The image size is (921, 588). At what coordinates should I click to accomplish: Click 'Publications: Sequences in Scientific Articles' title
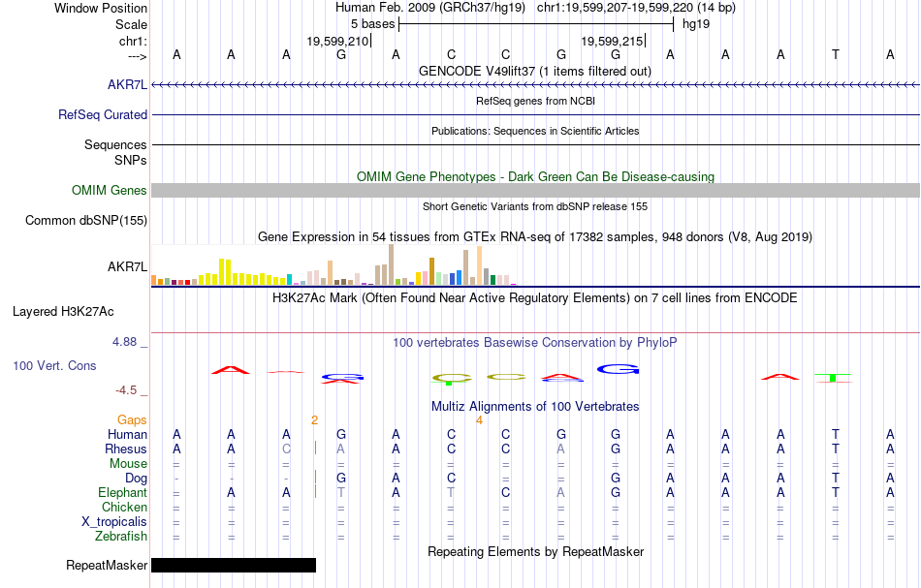pos(535,131)
